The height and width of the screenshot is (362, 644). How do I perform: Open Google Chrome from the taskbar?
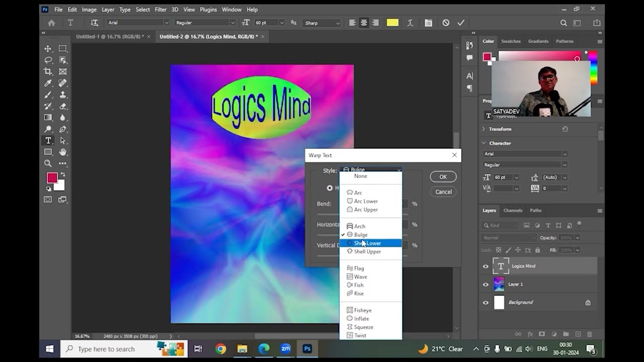click(220, 349)
